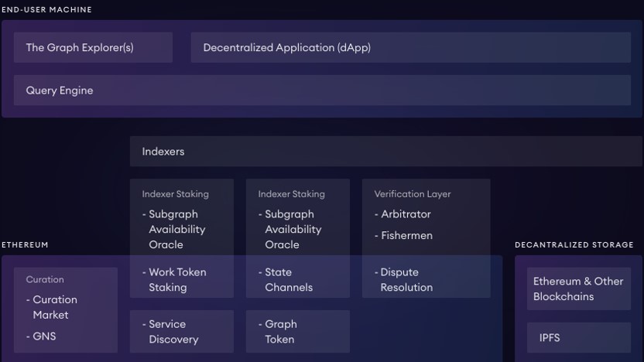This screenshot has width=644, height=362.
Task: Click the ETHEREUM section label
Action: (x=25, y=245)
